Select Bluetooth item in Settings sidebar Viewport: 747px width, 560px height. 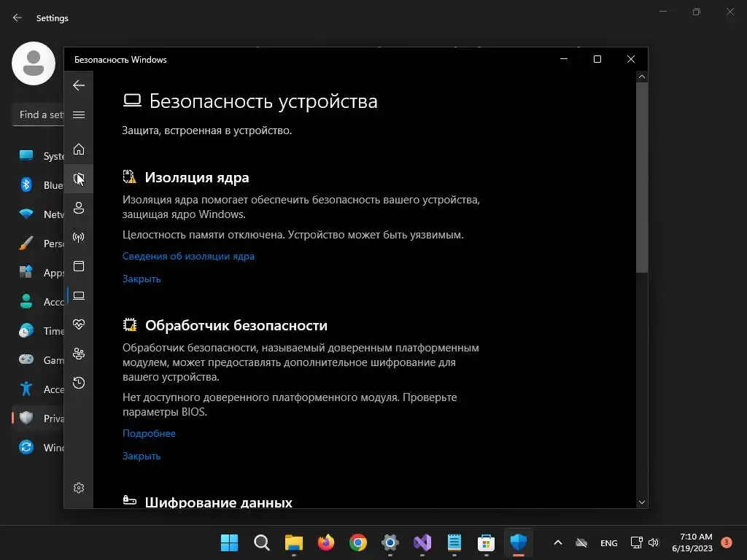38,184
